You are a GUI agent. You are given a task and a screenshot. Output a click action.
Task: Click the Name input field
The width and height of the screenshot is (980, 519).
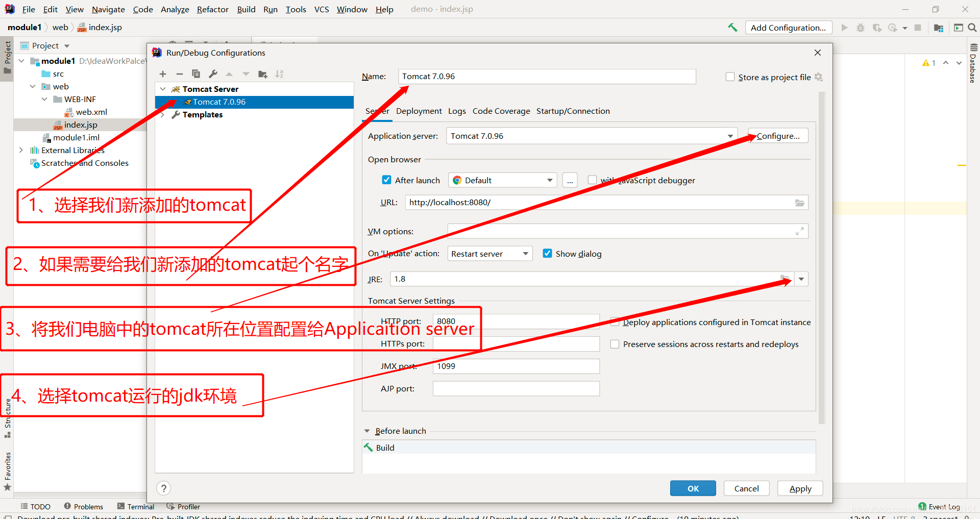click(x=547, y=77)
